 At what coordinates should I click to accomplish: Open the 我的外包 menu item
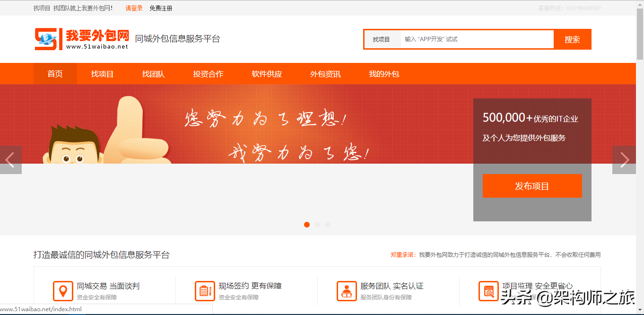click(384, 74)
